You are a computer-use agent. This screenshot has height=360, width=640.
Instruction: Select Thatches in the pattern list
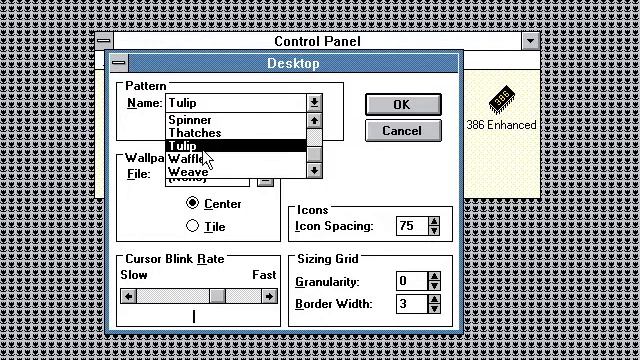[236, 133]
